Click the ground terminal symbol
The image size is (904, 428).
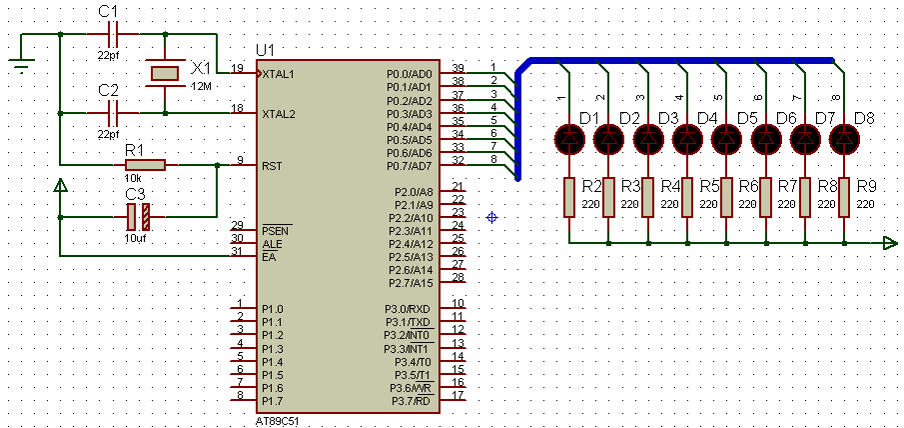click(21, 64)
